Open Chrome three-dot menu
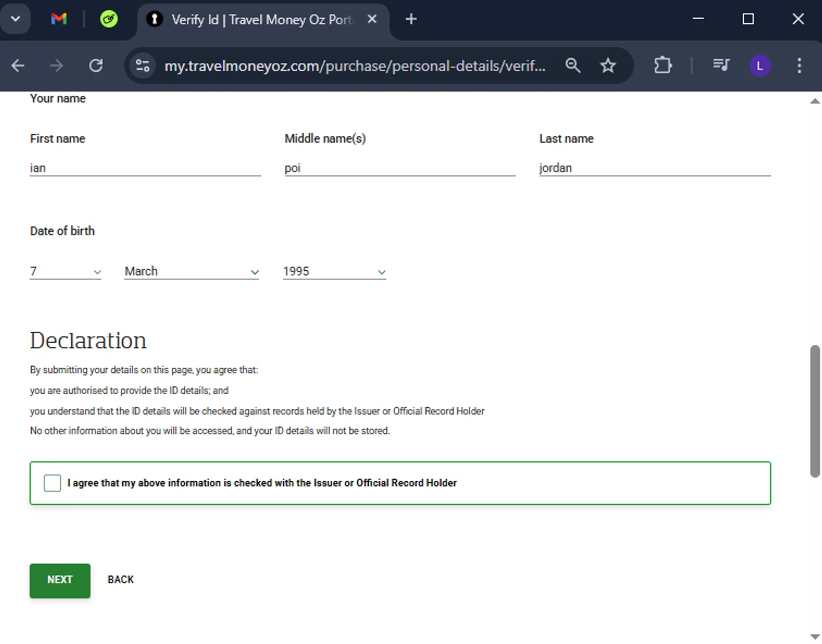 click(x=800, y=66)
